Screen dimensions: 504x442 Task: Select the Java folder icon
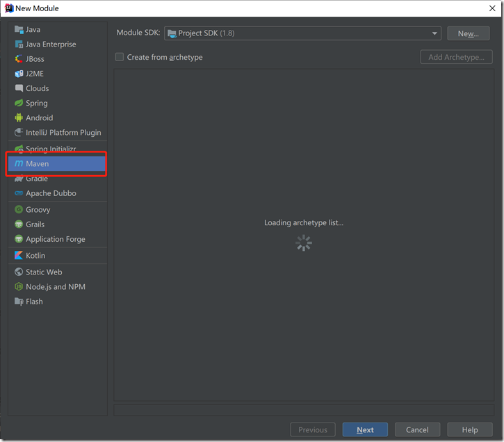(x=19, y=30)
